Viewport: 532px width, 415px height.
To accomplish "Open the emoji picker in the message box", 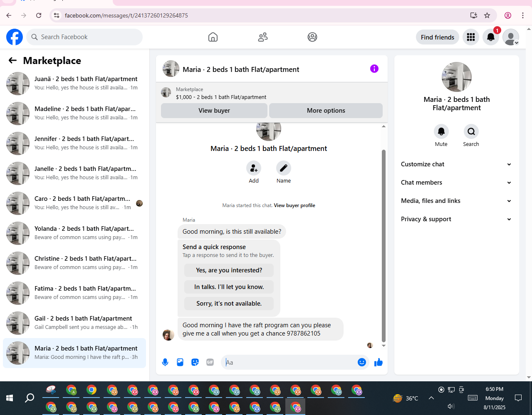I will [x=362, y=362].
